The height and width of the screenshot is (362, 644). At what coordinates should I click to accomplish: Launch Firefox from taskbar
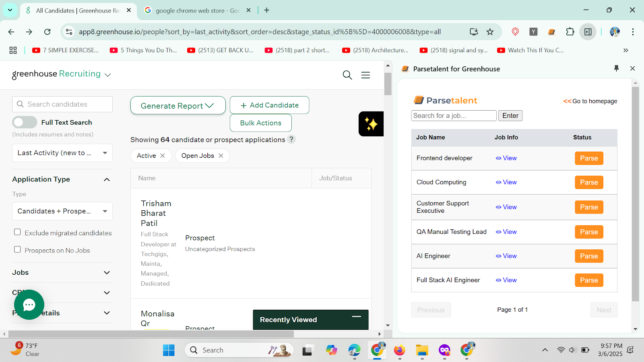399,350
